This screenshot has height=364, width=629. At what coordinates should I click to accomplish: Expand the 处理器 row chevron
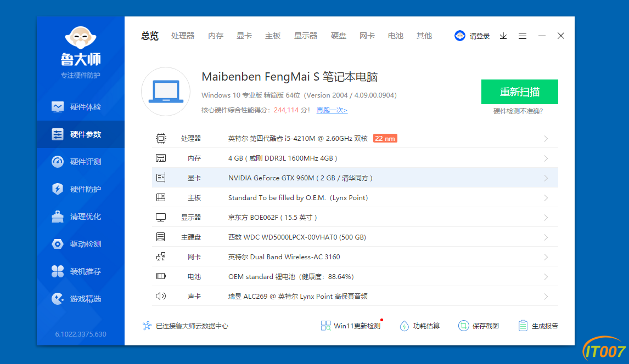[x=546, y=139]
